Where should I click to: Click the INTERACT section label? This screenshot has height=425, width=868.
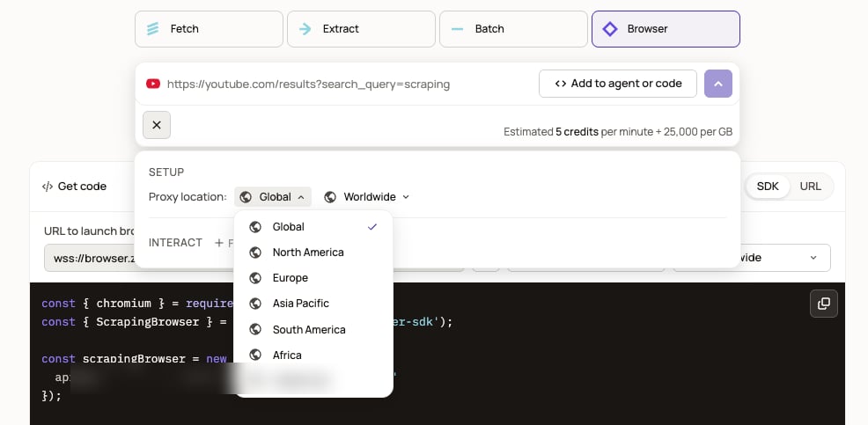pyautogui.click(x=175, y=242)
